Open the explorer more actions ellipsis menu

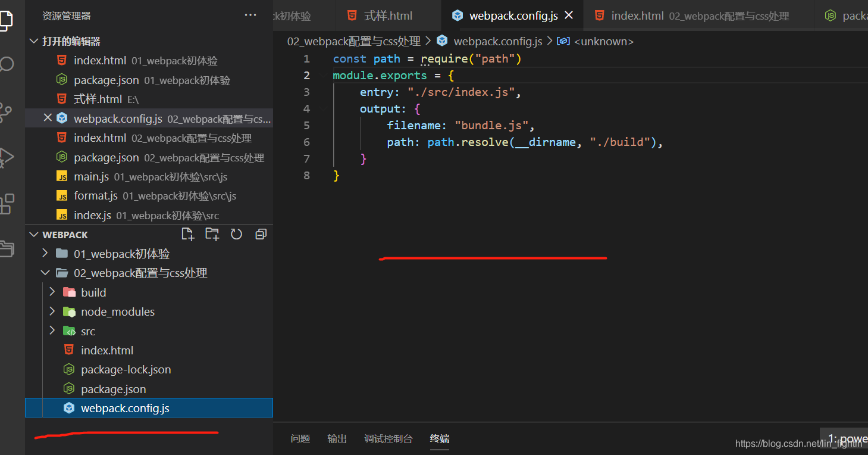click(250, 15)
